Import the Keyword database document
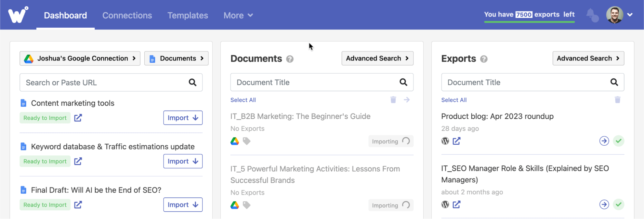 click(x=183, y=161)
